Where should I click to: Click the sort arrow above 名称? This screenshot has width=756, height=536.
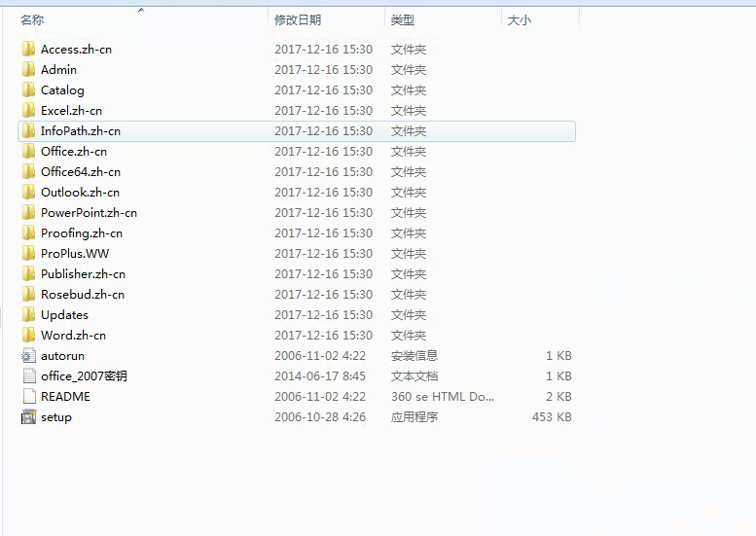point(141,10)
